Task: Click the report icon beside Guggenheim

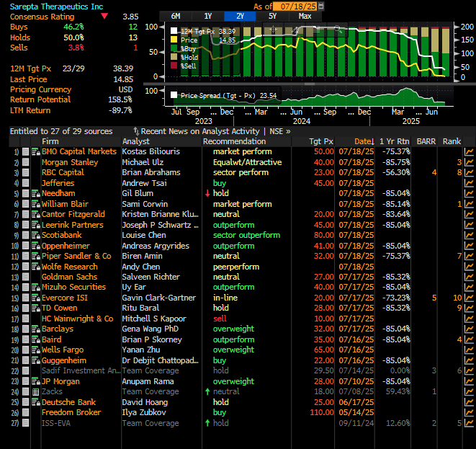Action: (x=36, y=360)
